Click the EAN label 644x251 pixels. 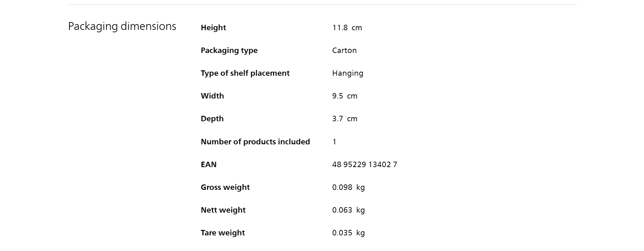[209, 164]
